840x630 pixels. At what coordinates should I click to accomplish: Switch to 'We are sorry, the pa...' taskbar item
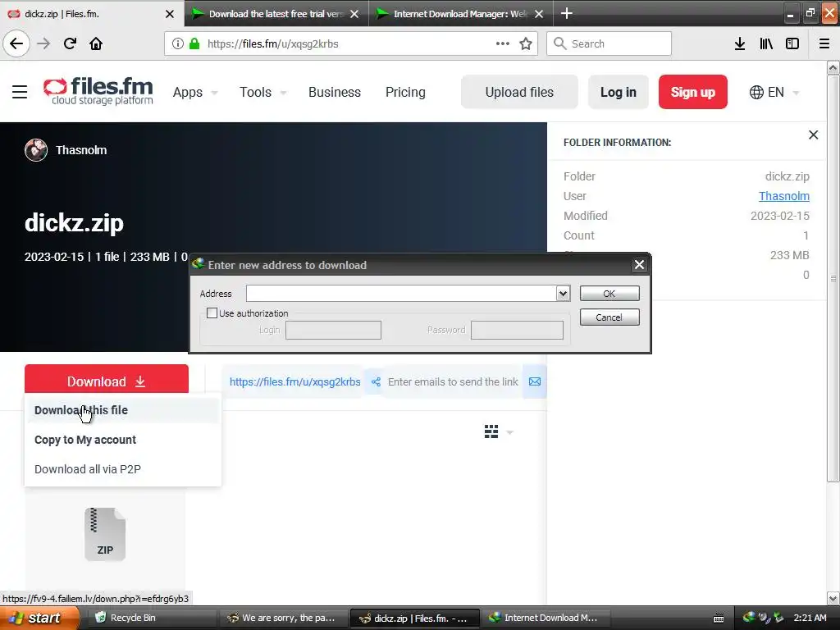click(x=283, y=618)
